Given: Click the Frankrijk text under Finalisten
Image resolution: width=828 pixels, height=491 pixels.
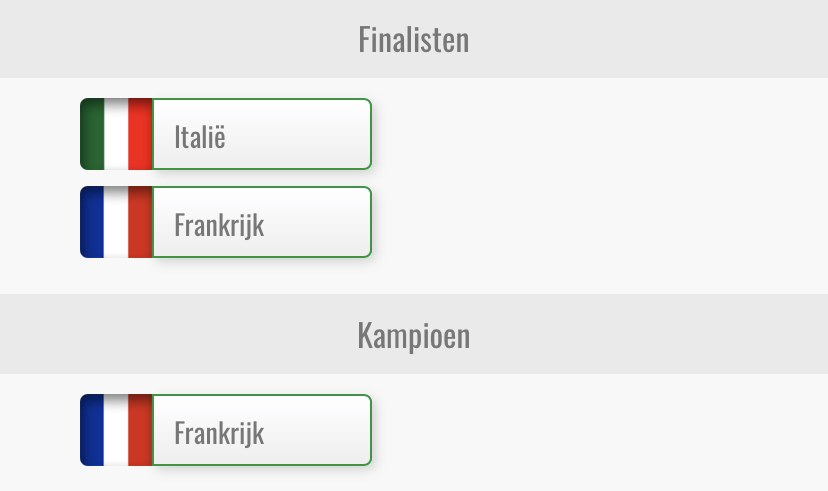Looking at the screenshot, I should point(219,226).
